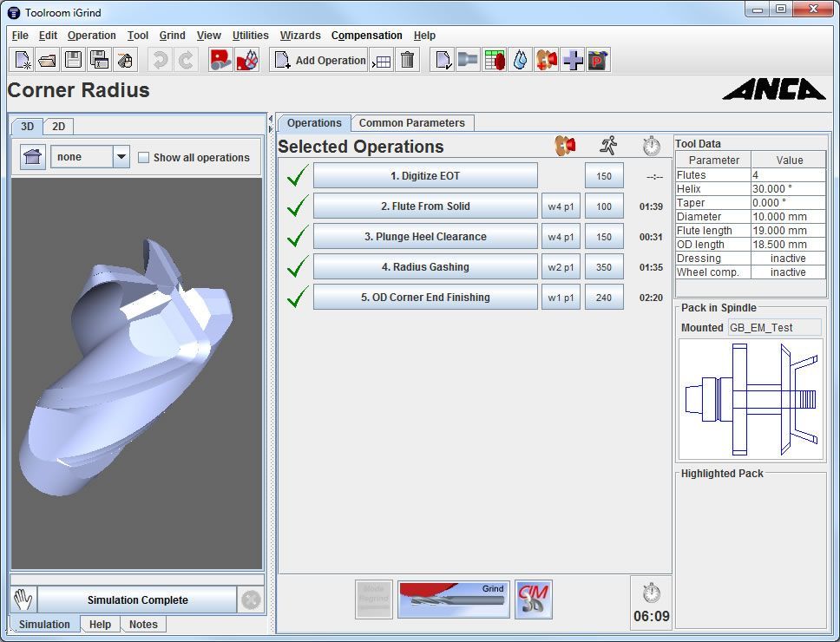
Task: Click the wheel pack drawing thumbnail
Action: click(751, 399)
